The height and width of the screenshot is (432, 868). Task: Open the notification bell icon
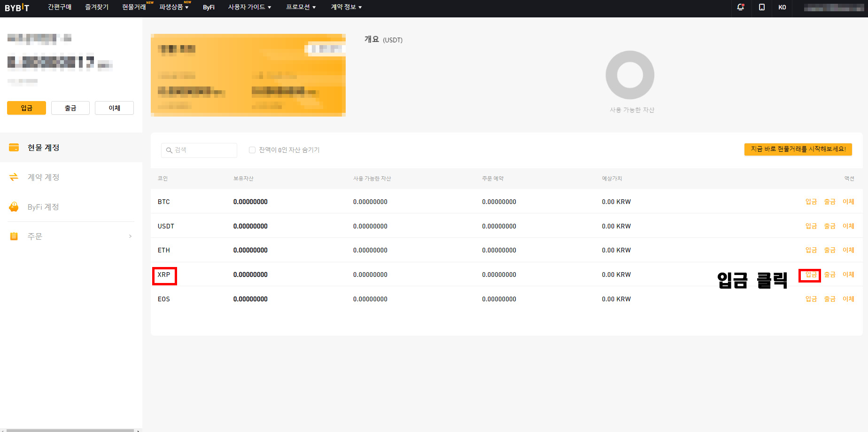(741, 7)
